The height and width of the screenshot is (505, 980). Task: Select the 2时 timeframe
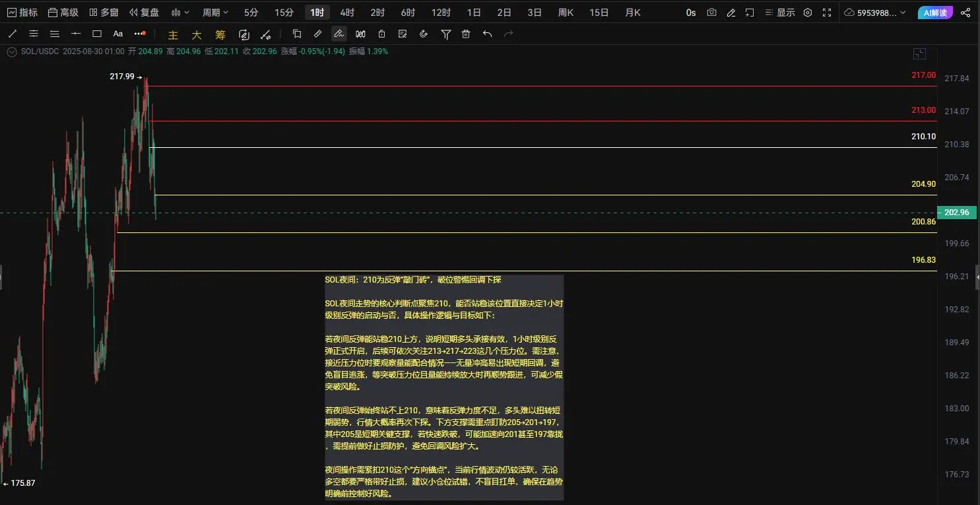coord(377,13)
